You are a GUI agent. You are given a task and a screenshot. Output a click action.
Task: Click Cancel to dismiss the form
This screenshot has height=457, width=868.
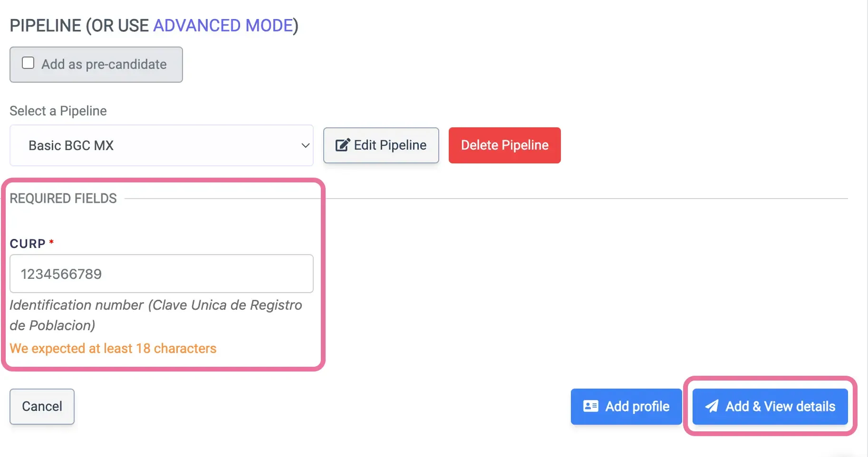(x=42, y=406)
